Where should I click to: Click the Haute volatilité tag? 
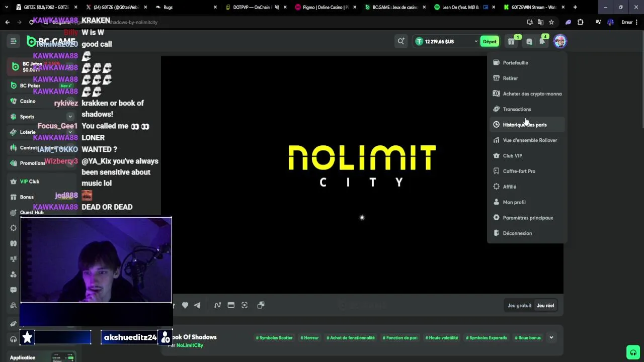[442, 338]
